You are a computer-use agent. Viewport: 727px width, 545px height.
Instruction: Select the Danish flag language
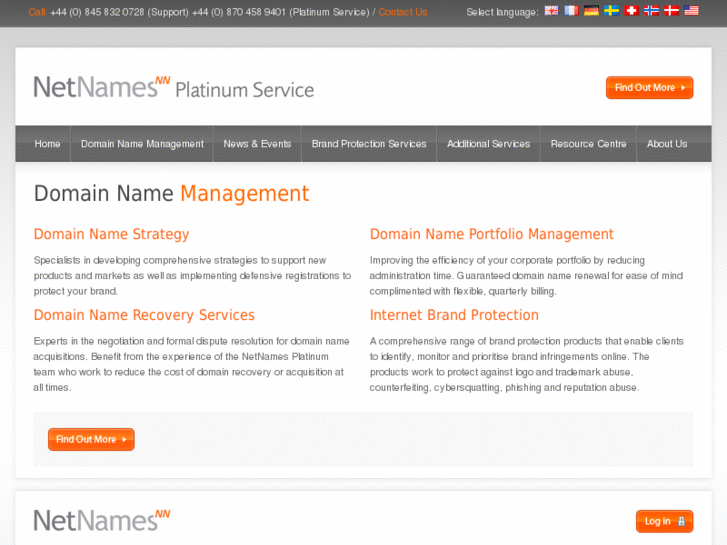tap(671, 11)
